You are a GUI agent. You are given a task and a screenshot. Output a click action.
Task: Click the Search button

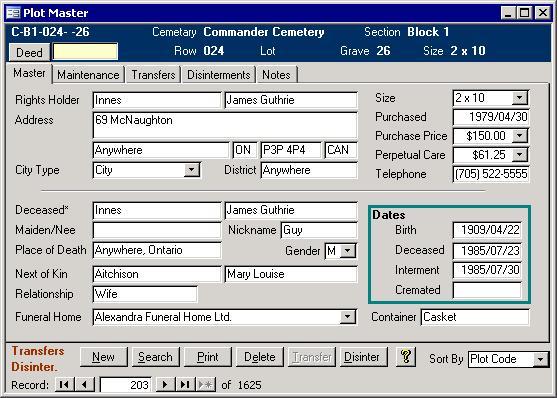point(155,357)
